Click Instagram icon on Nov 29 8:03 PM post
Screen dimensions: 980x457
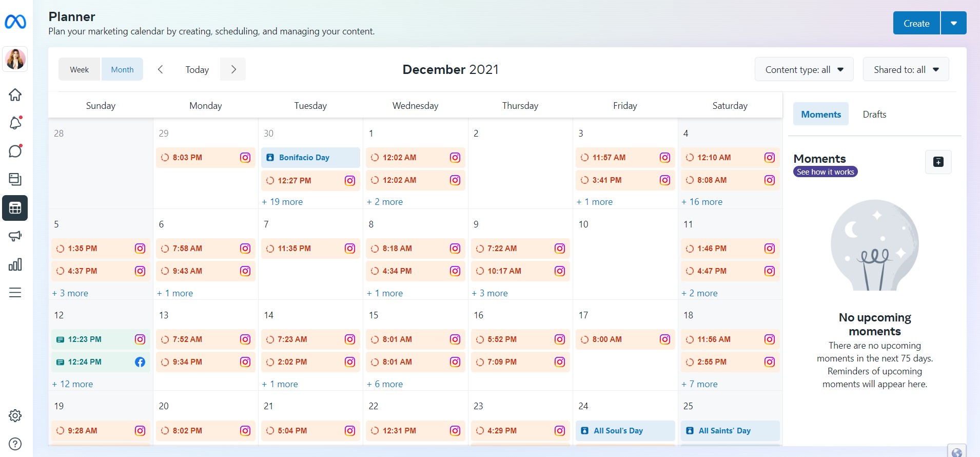coord(245,158)
